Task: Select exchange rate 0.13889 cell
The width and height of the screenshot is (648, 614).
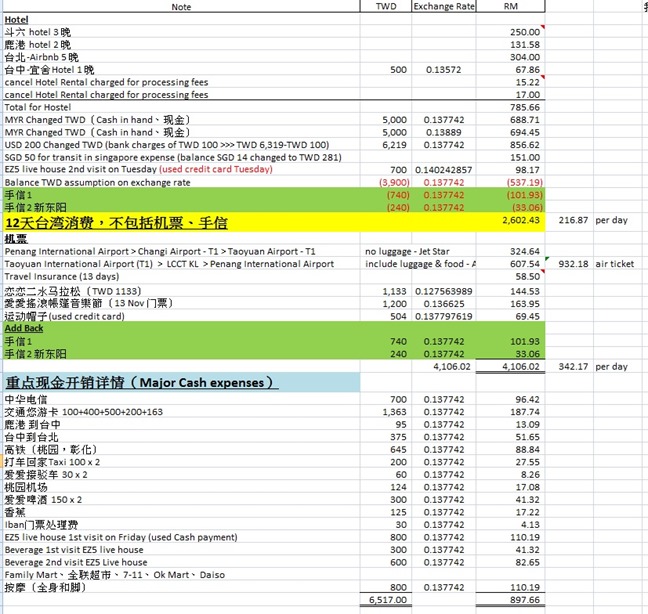Action: pos(443,132)
